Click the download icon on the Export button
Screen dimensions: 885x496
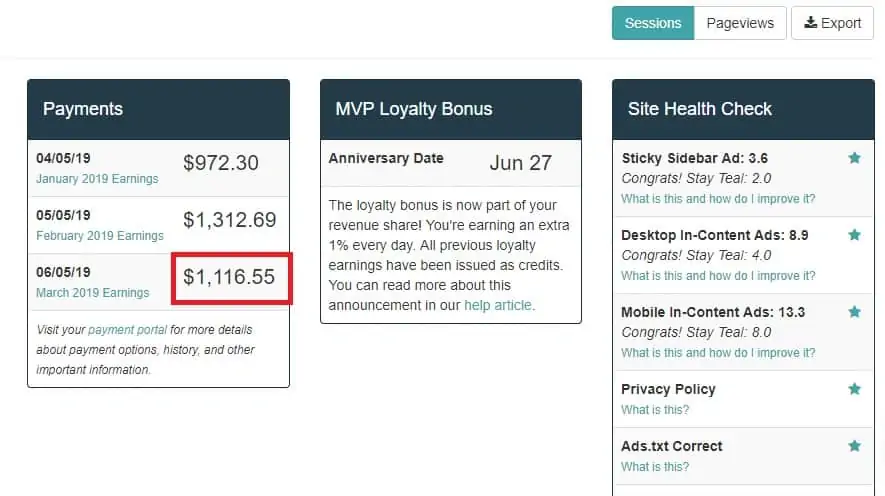(x=810, y=23)
